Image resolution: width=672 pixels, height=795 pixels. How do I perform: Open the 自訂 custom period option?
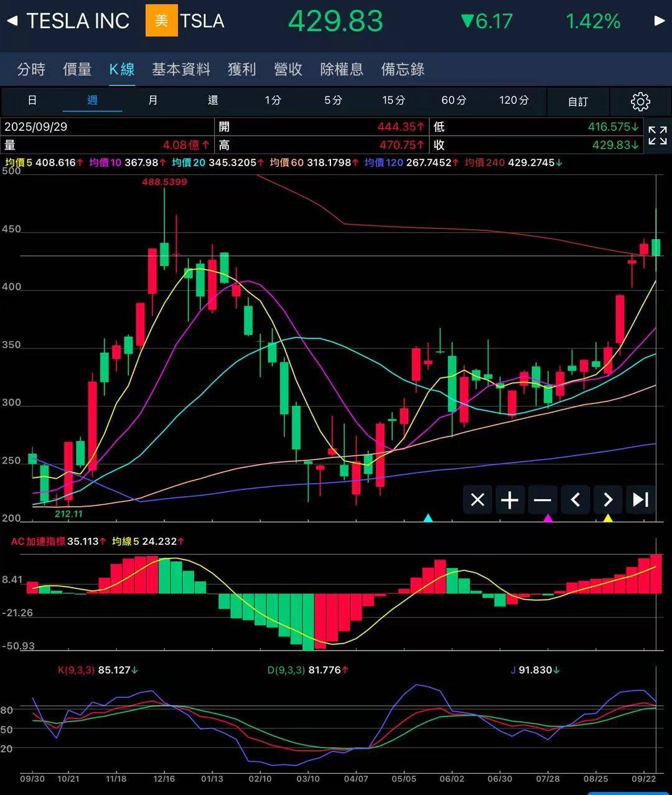coord(577,101)
